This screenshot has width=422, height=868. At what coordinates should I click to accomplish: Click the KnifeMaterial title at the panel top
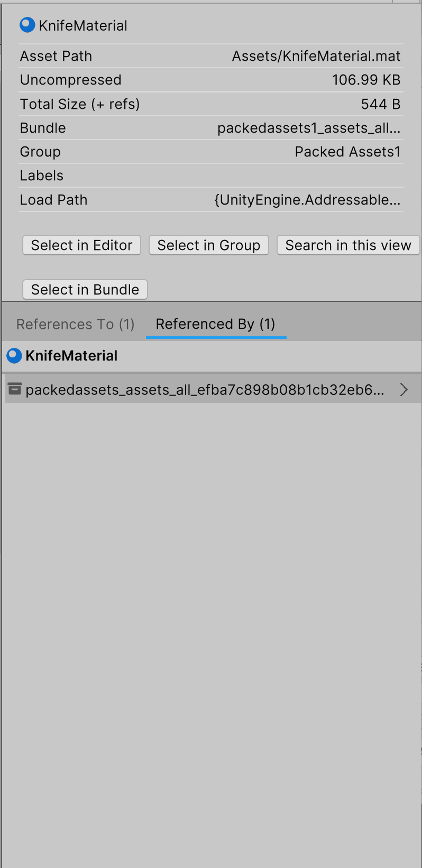coord(83,25)
